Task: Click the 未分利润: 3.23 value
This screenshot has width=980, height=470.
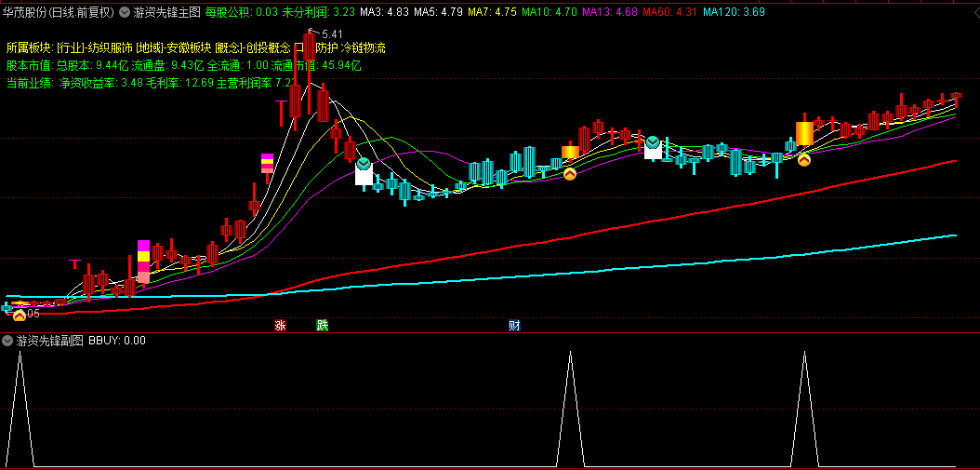Action: [x=319, y=11]
